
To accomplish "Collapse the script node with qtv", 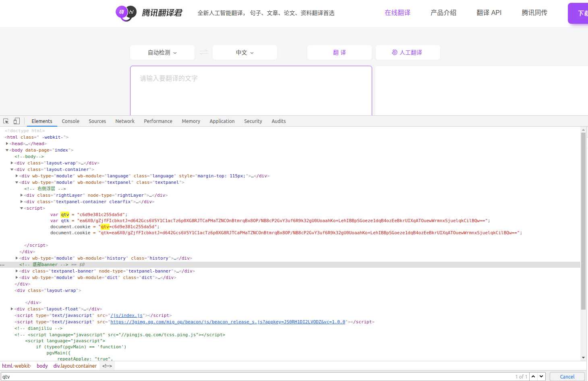I will tap(21, 208).
